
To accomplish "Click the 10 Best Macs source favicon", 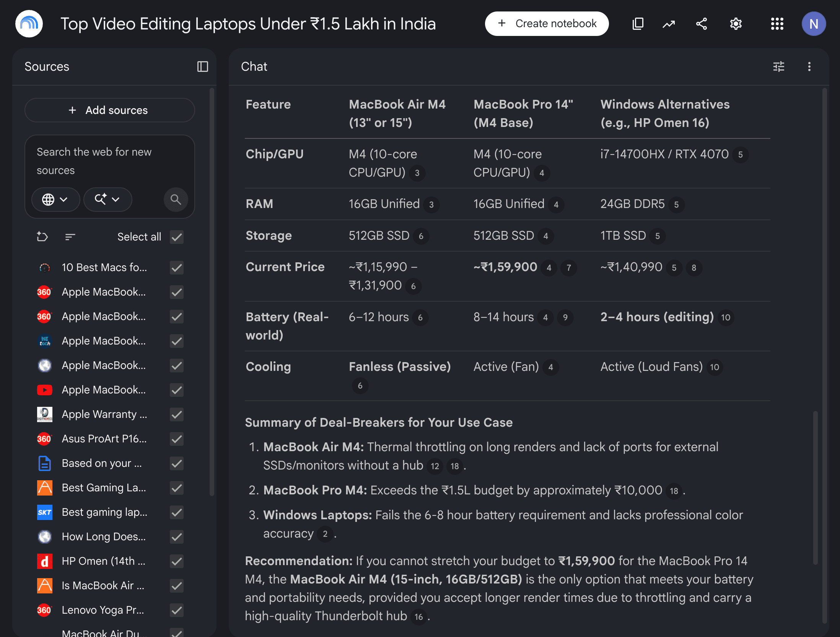I will pos(44,268).
